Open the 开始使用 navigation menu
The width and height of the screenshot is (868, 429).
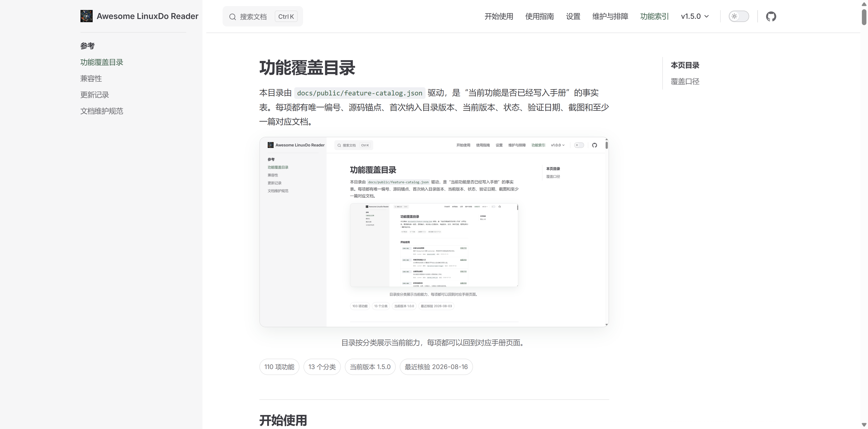pos(499,16)
